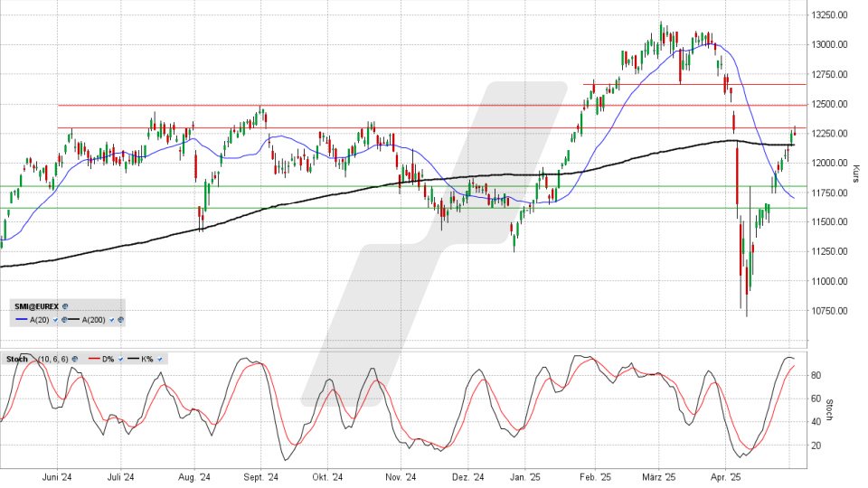Viewport: 868px width, 488px height.
Task: Open the A(200) moving average settings icon
Action: point(120,320)
